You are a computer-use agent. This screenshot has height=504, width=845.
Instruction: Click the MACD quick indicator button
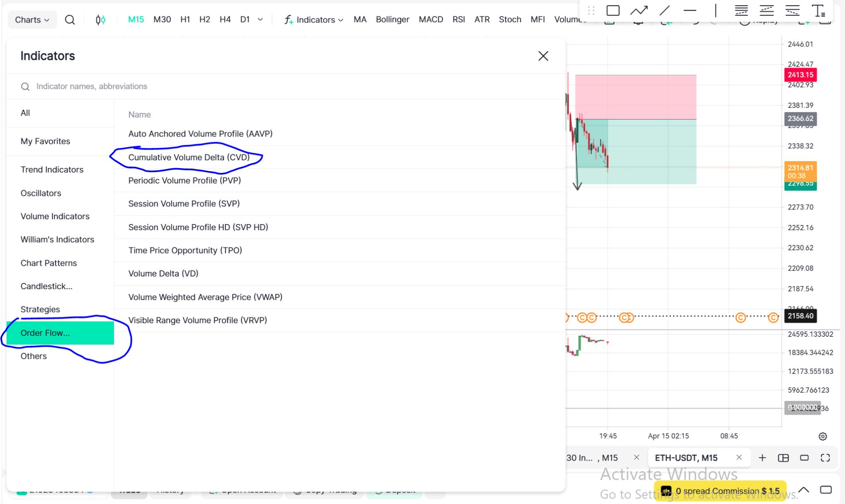[430, 20]
